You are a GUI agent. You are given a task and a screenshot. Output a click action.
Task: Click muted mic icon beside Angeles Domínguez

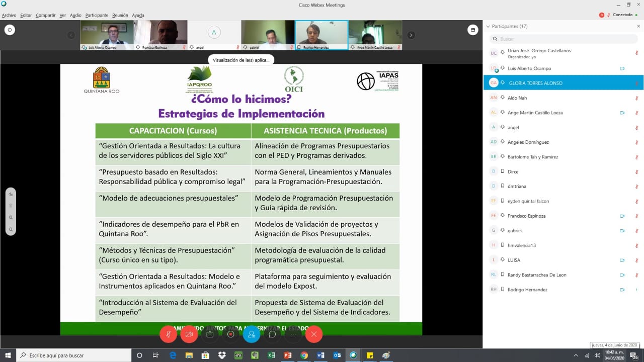click(637, 142)
